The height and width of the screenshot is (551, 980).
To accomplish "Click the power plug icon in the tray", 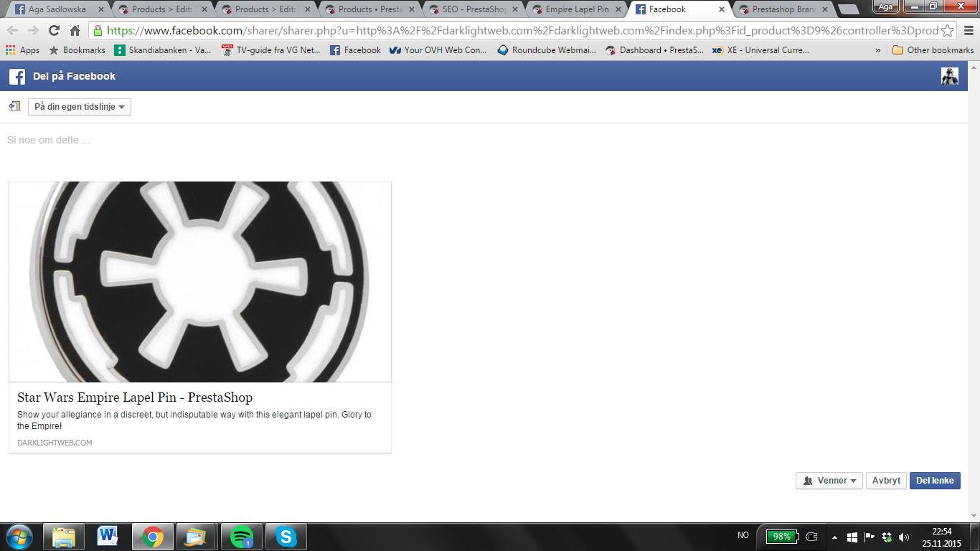I will [812, 537].
